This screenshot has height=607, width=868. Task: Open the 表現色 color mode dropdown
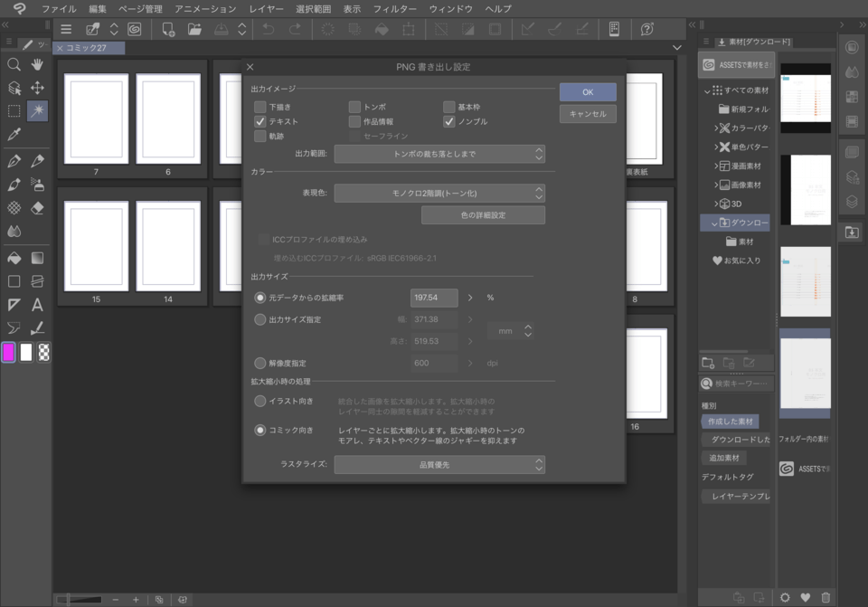coord(439,192)
